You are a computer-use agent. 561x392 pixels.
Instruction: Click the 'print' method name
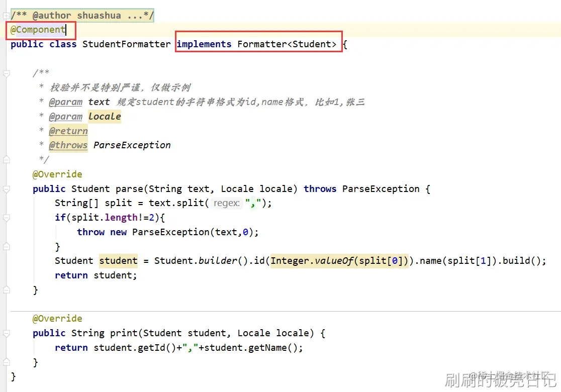click(124, 333)
